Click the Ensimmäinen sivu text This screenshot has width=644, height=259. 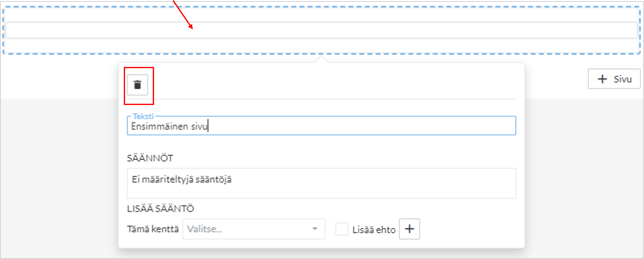pos(169,126)
